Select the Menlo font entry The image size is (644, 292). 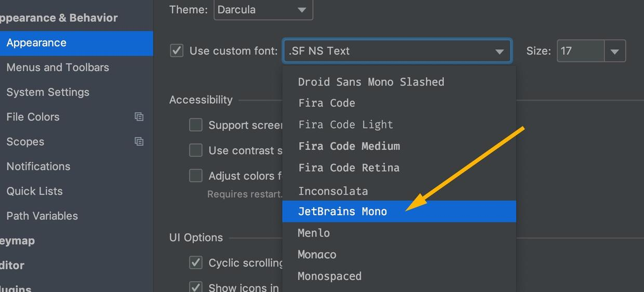pos(314,233)
